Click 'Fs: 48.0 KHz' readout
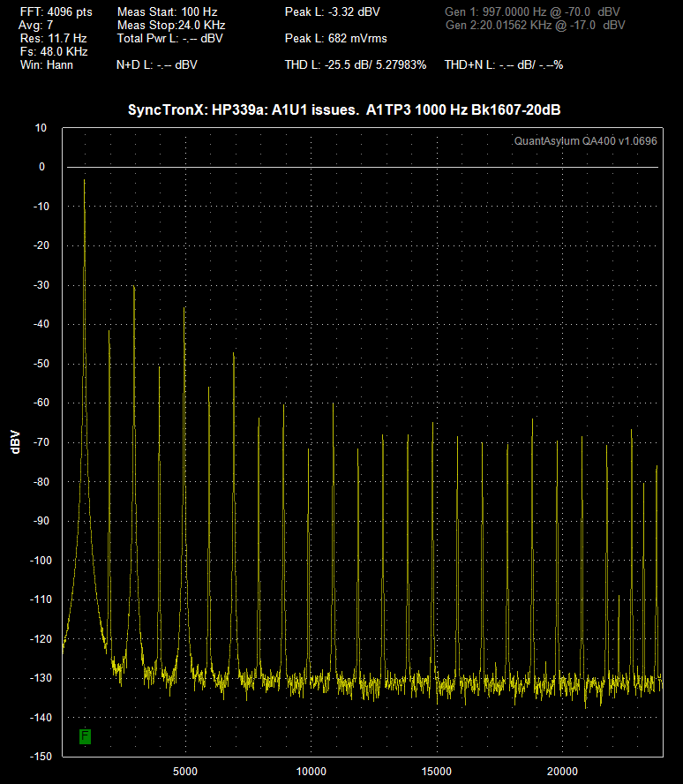Viewport: 683px width, 784px height. click(54, 52)
